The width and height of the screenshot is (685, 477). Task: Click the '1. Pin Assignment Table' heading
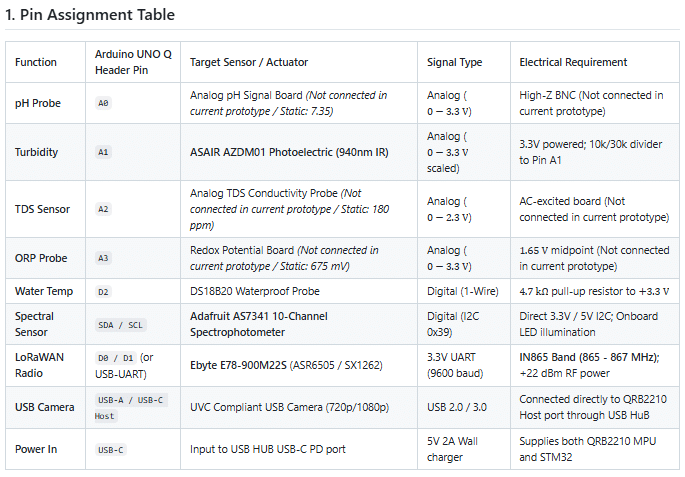pos(90,14)
